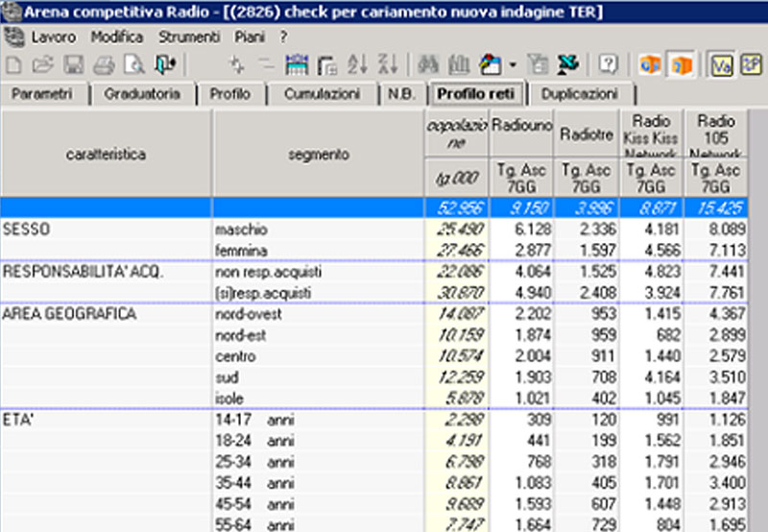
Task: Open the Strumenti menu
Action: [190, 37]
